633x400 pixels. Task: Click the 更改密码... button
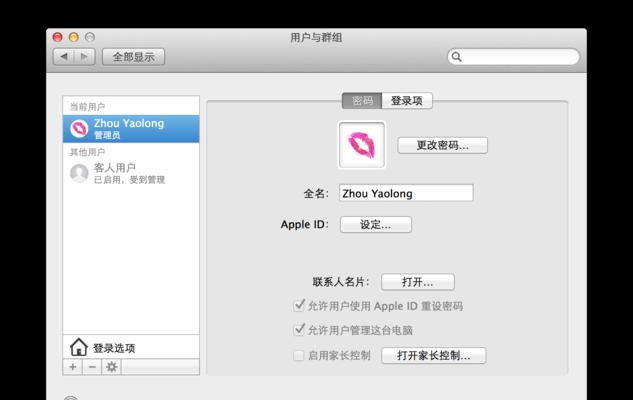click(442, 145)
